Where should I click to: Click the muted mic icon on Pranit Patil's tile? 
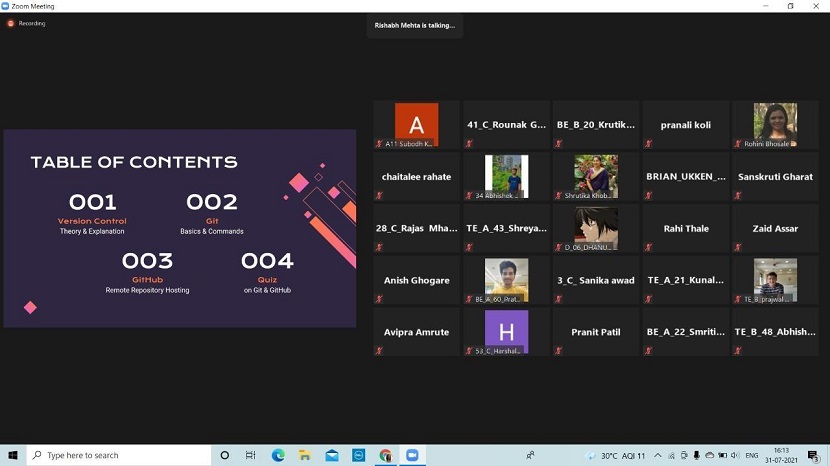tap(558, 351)
